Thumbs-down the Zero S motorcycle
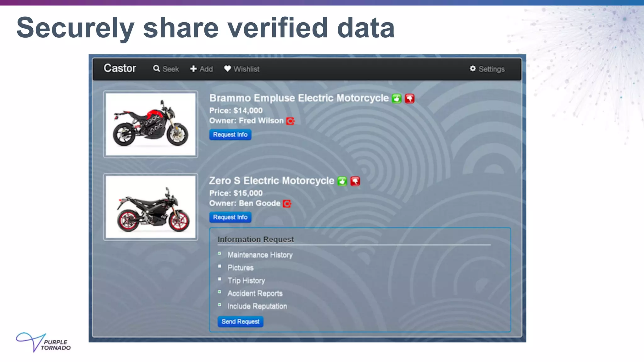The image size is (644, 362). tap(355, 181)
